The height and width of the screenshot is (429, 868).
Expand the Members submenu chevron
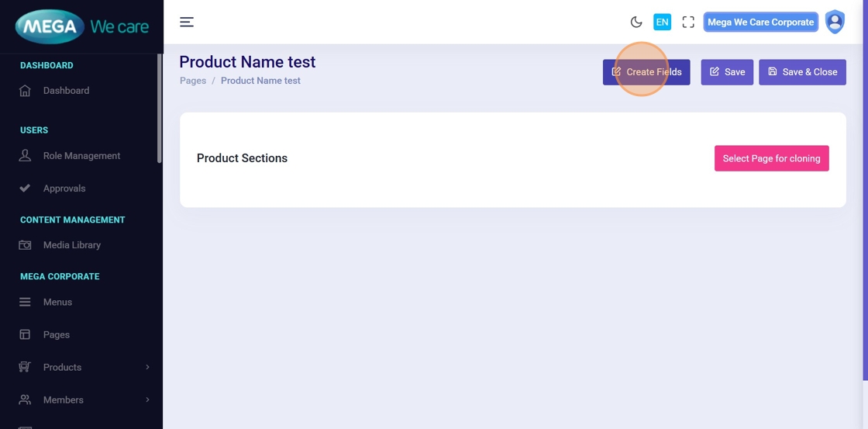pyautogui.click(x=147, y=400)
